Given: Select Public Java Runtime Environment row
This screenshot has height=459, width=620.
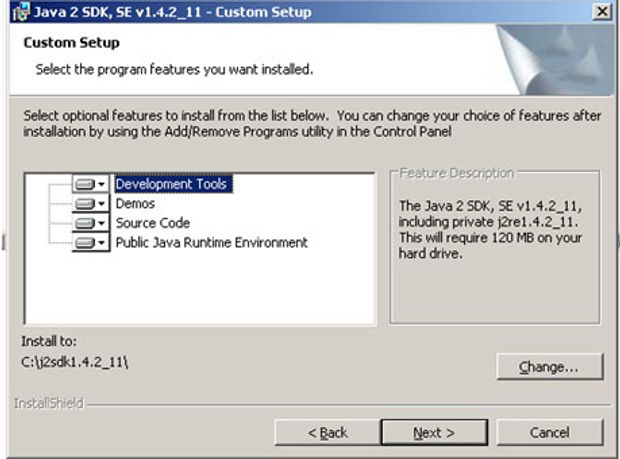Looking at the screenshot, I should point(211,242).
